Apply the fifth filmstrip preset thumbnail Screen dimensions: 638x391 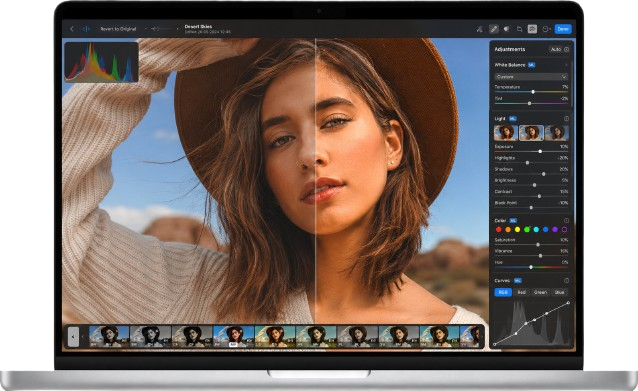pos(275,336)
